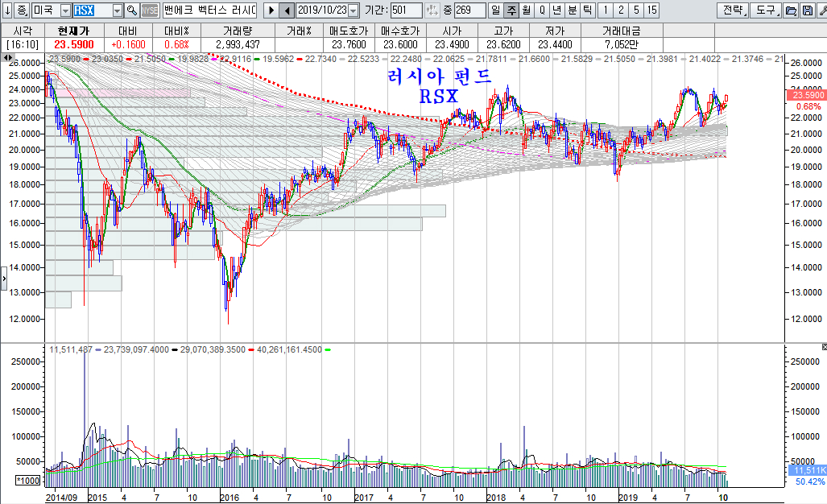The width and height of the screenshot is (827, 504).
Task: Expand the side panel arrow handle
Action: 4,279
